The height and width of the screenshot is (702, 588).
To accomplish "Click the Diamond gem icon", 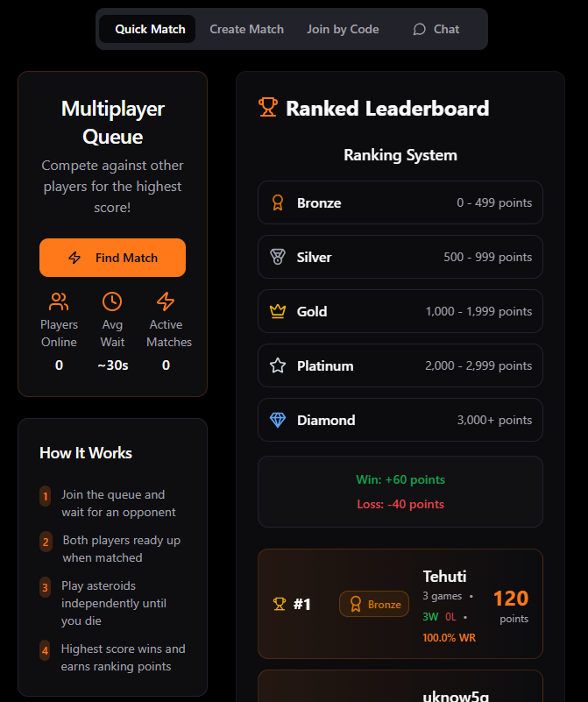I will coord(278,420).
